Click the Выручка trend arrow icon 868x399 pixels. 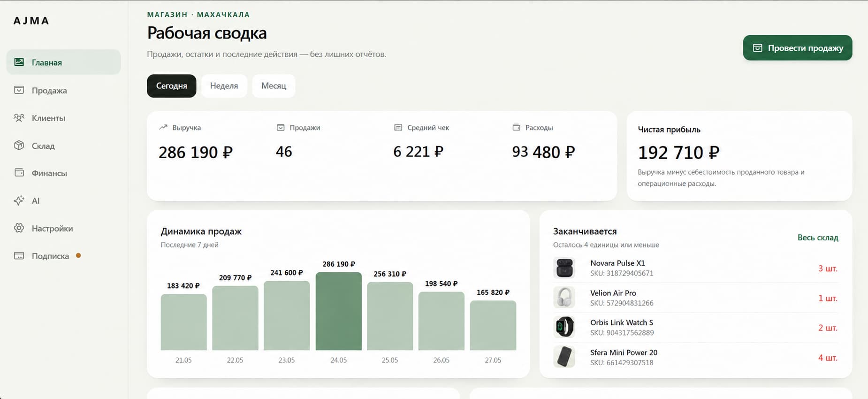[x=163, y=127]
